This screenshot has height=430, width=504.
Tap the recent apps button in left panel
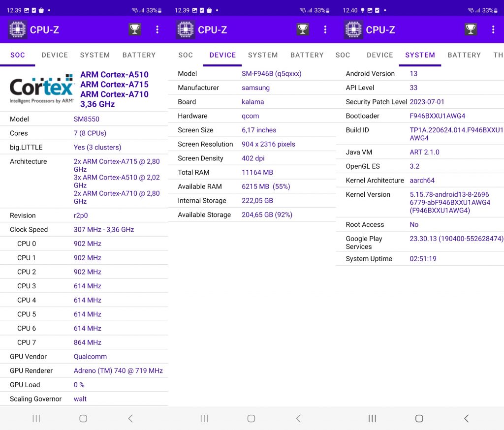tap(36, 418)
